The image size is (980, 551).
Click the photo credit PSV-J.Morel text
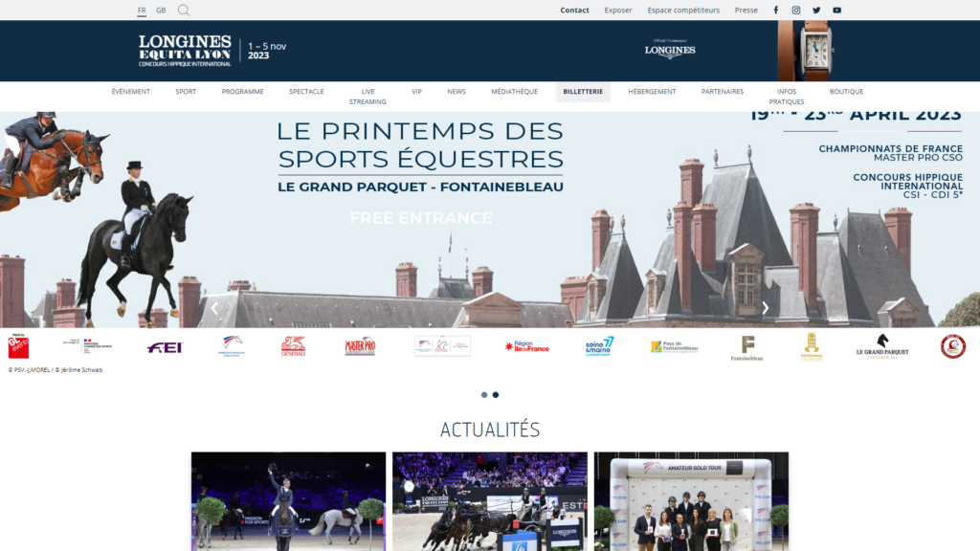click(55, 370)
